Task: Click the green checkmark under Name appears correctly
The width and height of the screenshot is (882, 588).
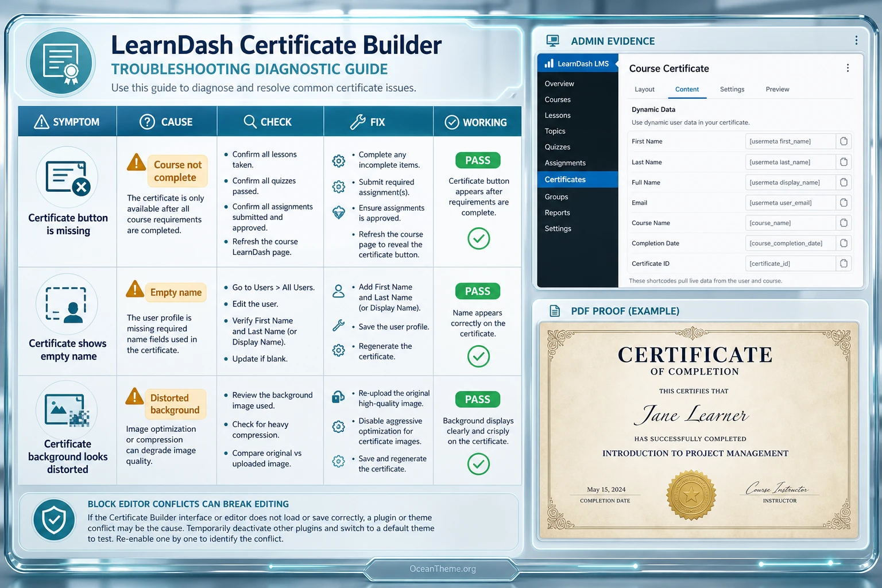Action: click(478, 357)
